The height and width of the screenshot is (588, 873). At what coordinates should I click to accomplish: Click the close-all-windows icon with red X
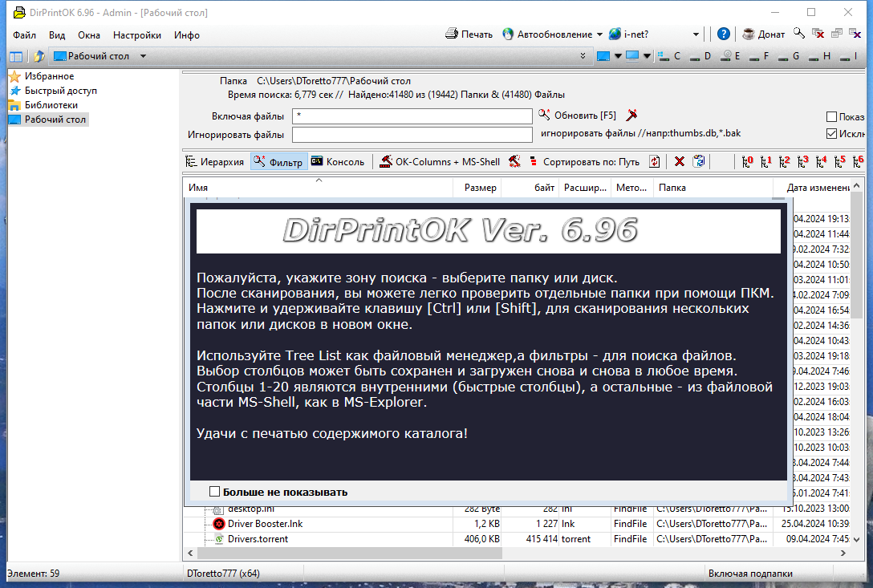[x=818, y=34]
